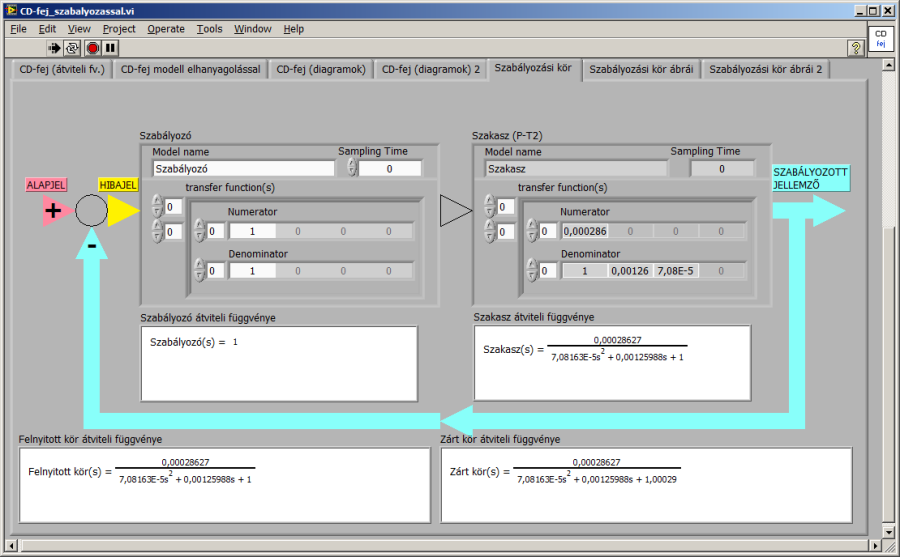Click the summing junction circle
Image resolution: width=900 pixels, height=557 pixels.
[x=91, y=211]
